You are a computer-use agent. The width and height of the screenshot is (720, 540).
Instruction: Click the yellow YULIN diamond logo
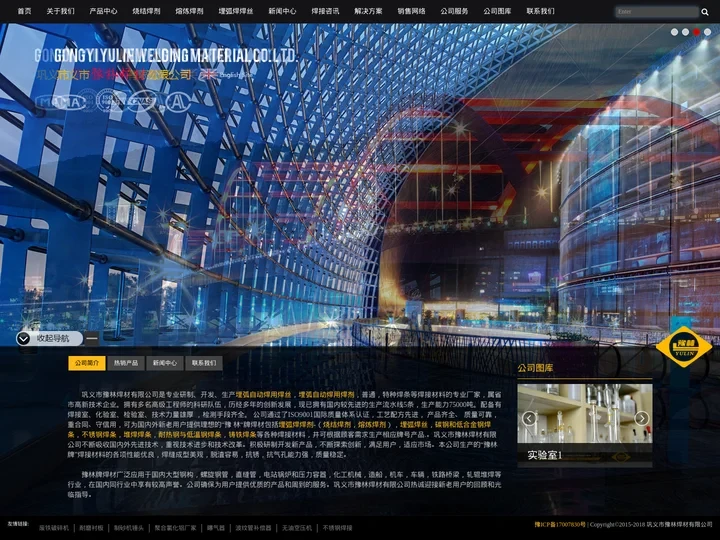coord(684,347)
